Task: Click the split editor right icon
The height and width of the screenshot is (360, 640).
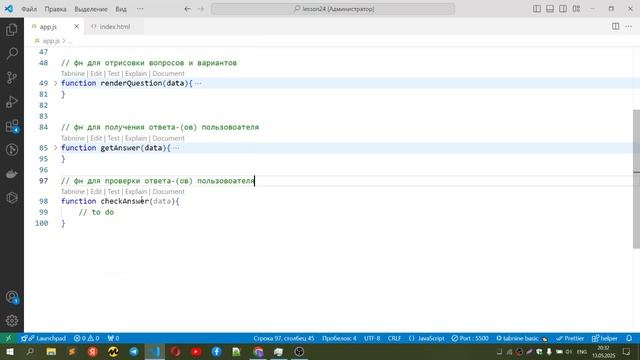Action: [x=616, y=26]
